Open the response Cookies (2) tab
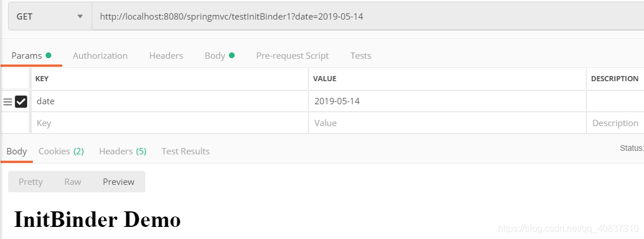This screenshot has width=644, height=239. click(61, 151)
